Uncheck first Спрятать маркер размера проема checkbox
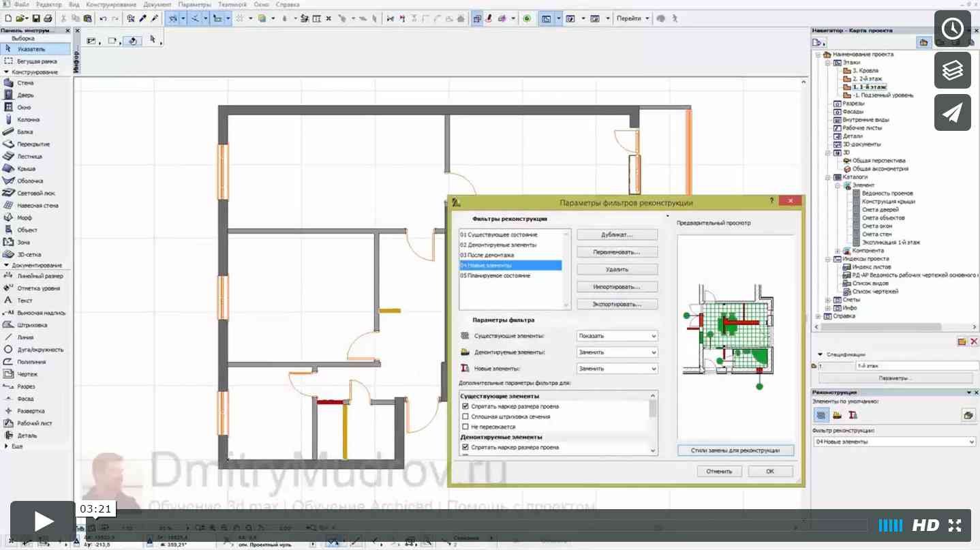This screenshot has height=550, width=980. click(x=465, y=406)
